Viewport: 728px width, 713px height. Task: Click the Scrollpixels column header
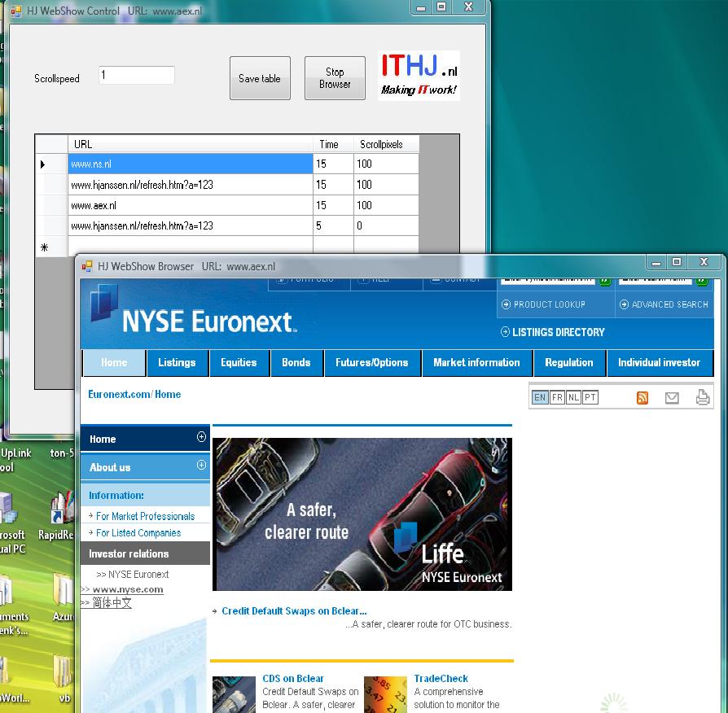tap(386, 144)
